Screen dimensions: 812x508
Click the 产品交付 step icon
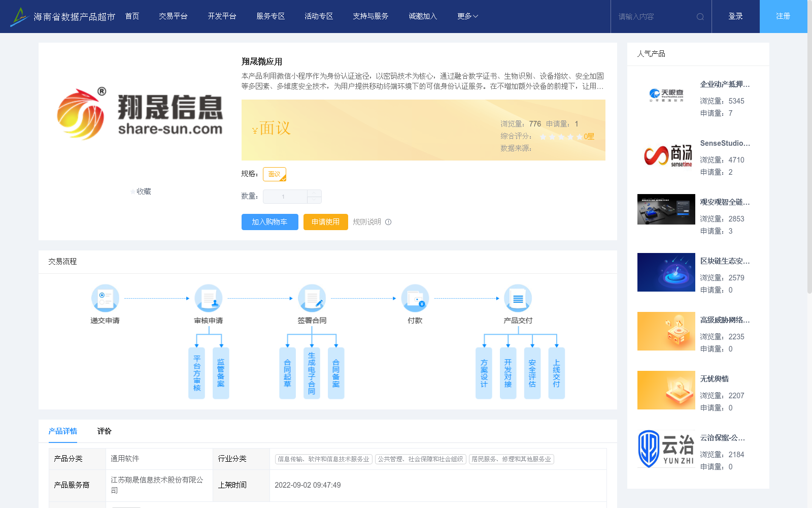[x=518, y=298]
